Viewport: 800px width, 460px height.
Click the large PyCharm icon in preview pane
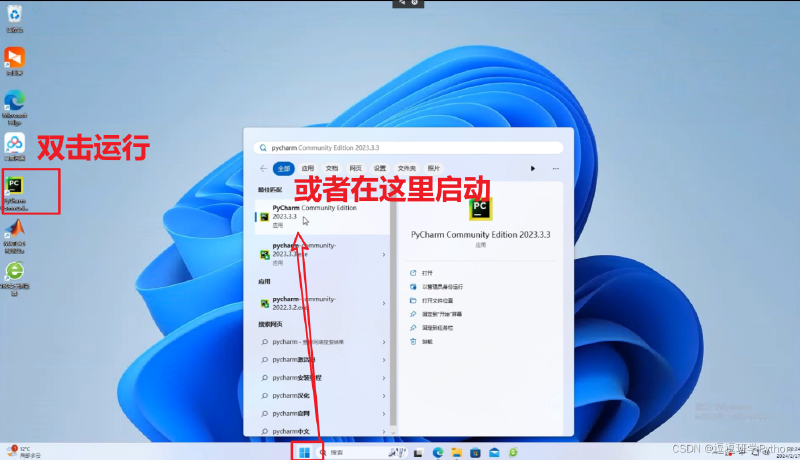click(480, 209)
